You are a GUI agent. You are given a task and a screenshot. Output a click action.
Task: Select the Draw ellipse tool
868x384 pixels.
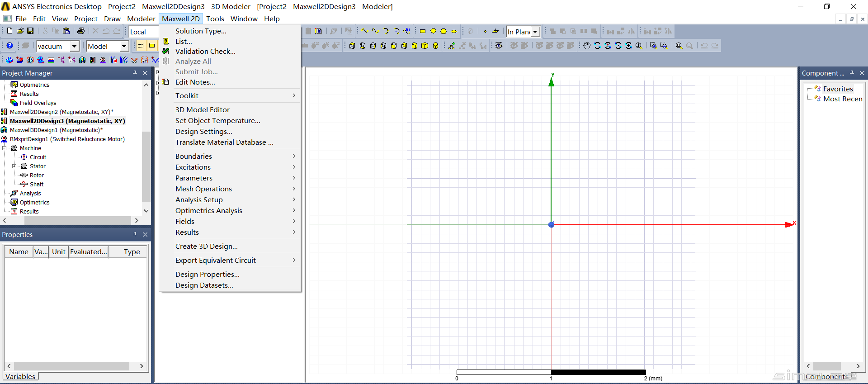click(454, 31)
